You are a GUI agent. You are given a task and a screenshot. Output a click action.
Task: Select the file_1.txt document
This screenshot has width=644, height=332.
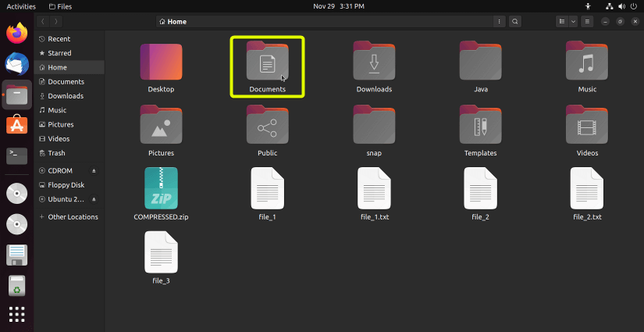(x=374, y=188)
